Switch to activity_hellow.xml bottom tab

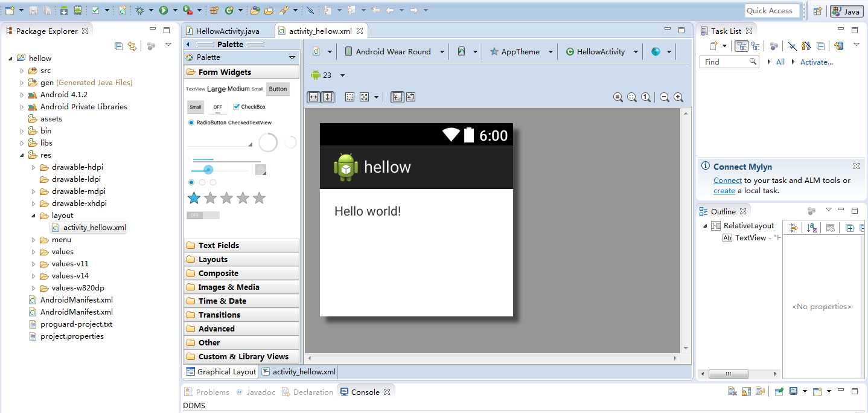298,372
